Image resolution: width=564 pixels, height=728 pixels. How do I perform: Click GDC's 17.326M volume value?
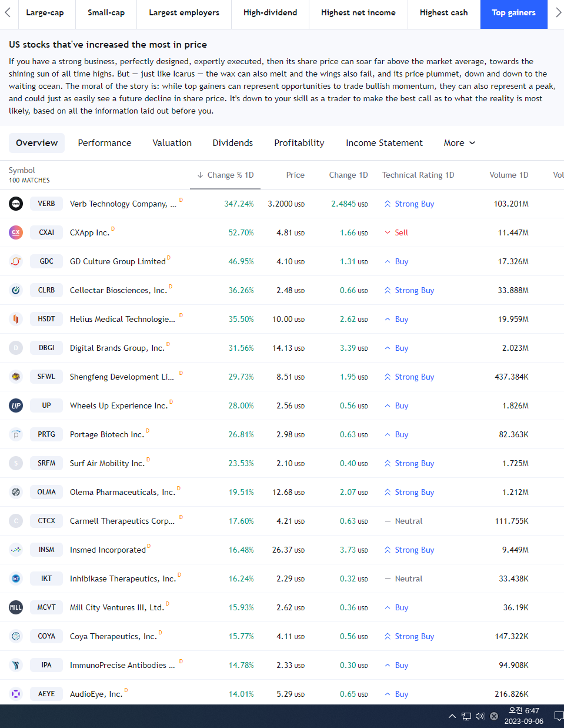tap(513, 261)
